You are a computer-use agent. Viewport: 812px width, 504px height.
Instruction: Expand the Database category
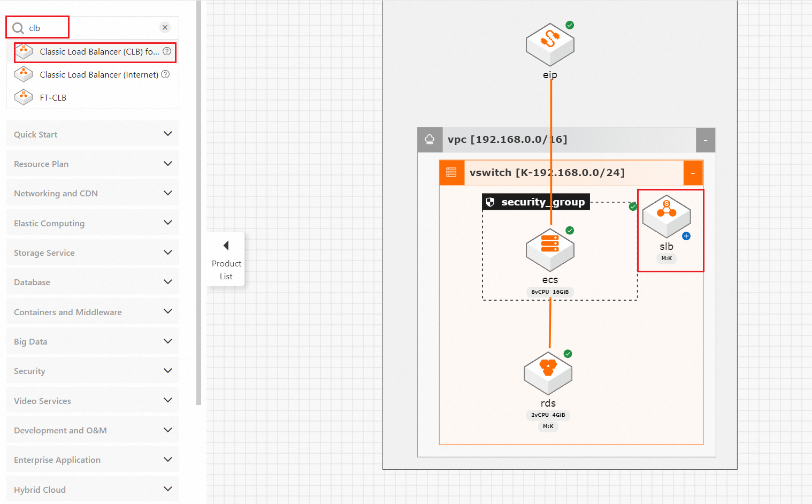click(93, 282)
